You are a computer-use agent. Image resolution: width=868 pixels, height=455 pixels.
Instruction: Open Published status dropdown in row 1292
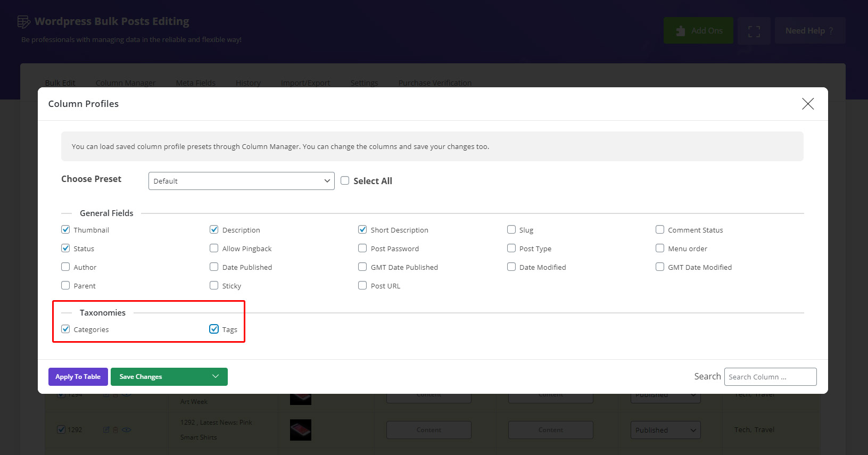pyautogui.click(x=665, y=430)
